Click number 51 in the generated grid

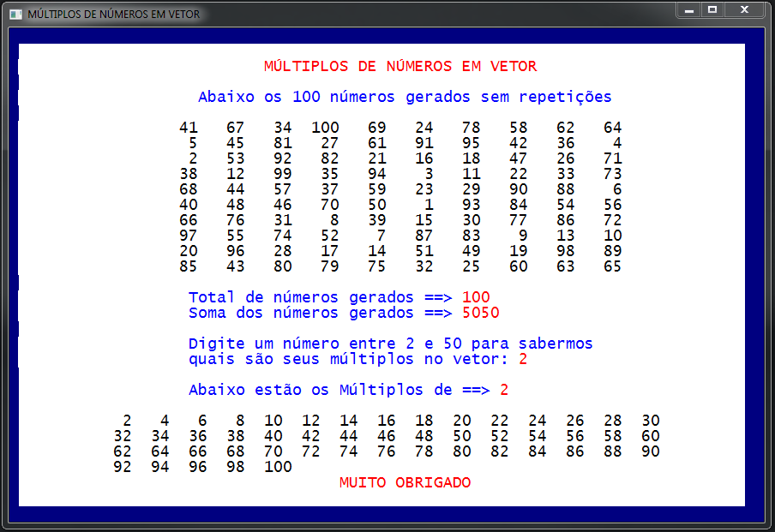(424, 251)
